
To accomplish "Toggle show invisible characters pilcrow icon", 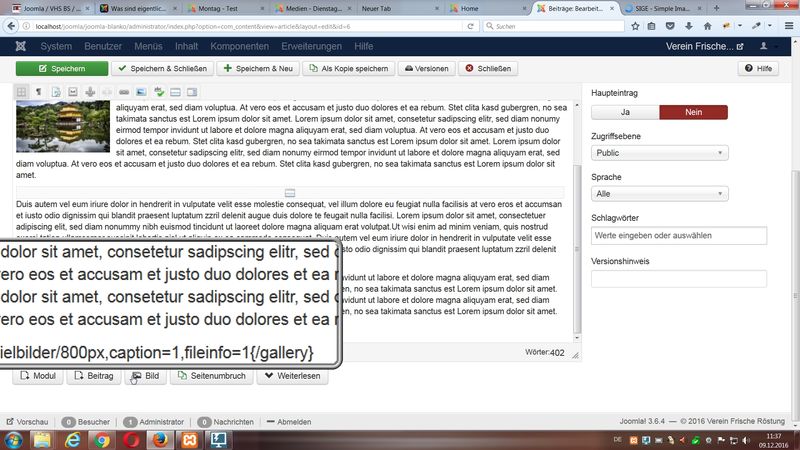I will [x=38, y=92].
